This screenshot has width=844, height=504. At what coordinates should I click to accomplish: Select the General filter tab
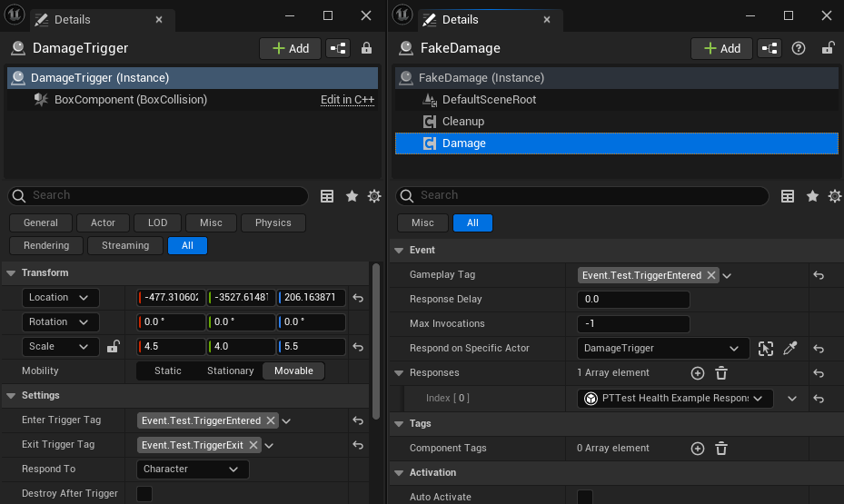click(40, 222)
